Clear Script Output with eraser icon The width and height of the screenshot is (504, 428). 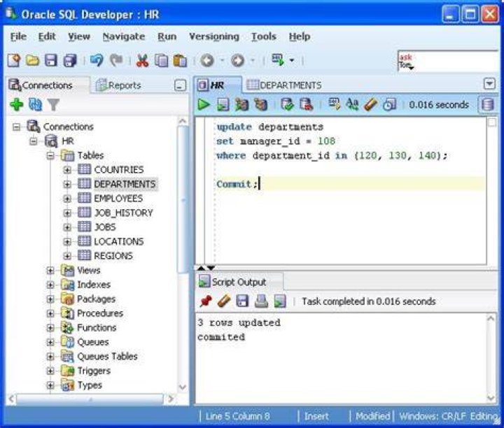224,301
